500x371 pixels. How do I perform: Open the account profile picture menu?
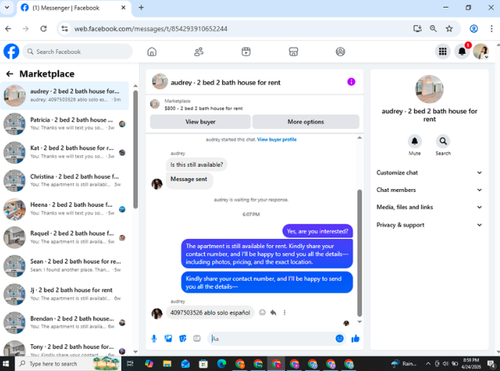click(481, 51)
